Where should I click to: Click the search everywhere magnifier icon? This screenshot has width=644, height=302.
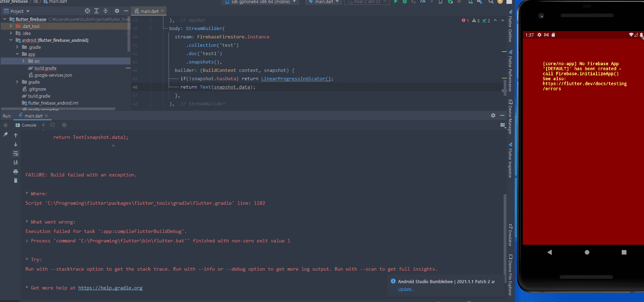click(491, 2)
